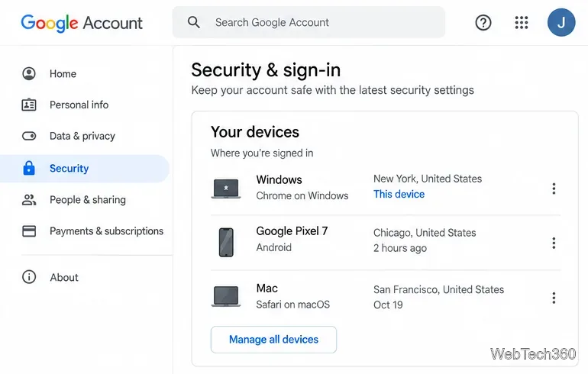Click the Personal info ID card icon
Viewport: 588px width, 374px height.
tap(29, 105)
